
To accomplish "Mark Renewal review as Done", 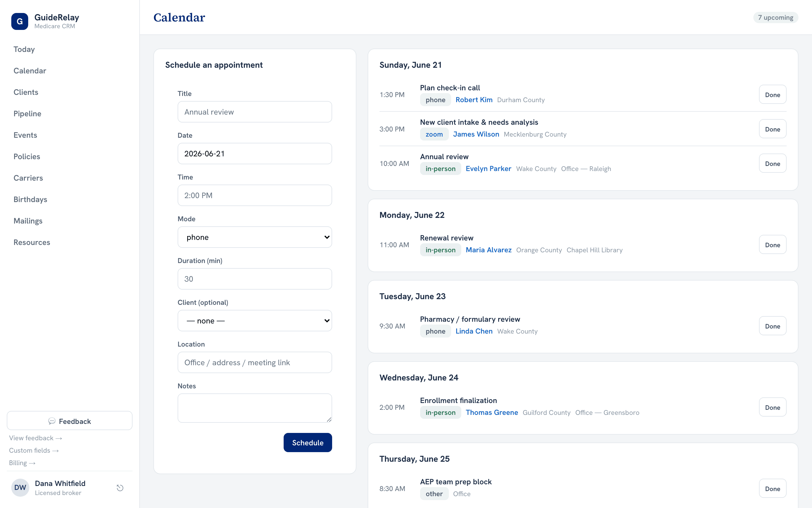I will [x=773, y=245].
